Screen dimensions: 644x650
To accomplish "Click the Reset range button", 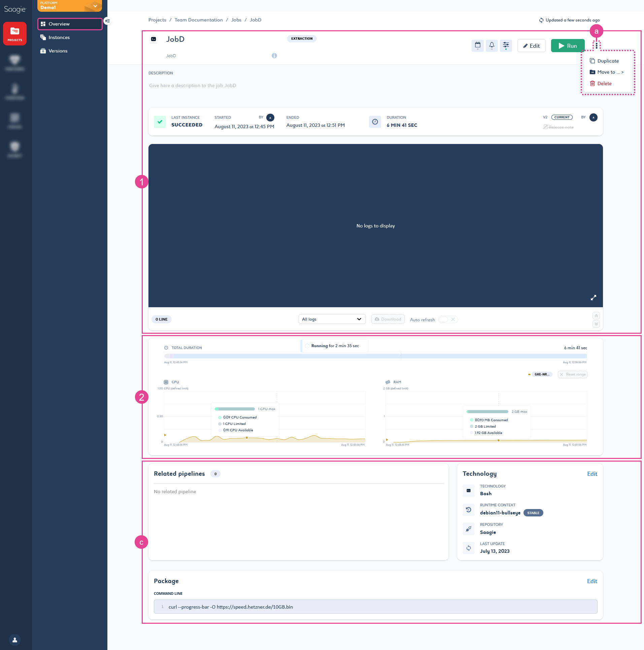I will point(572,374).
